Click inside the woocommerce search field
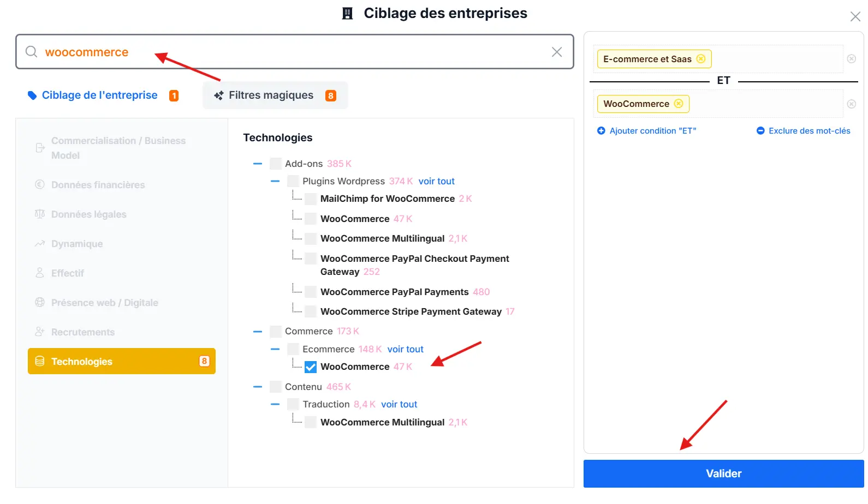 click(x=273, y=52)
